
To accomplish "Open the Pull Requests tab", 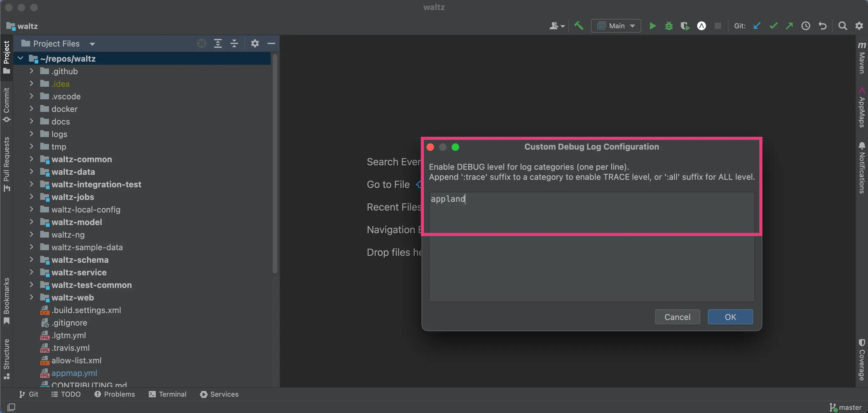I will click(6, 164).
